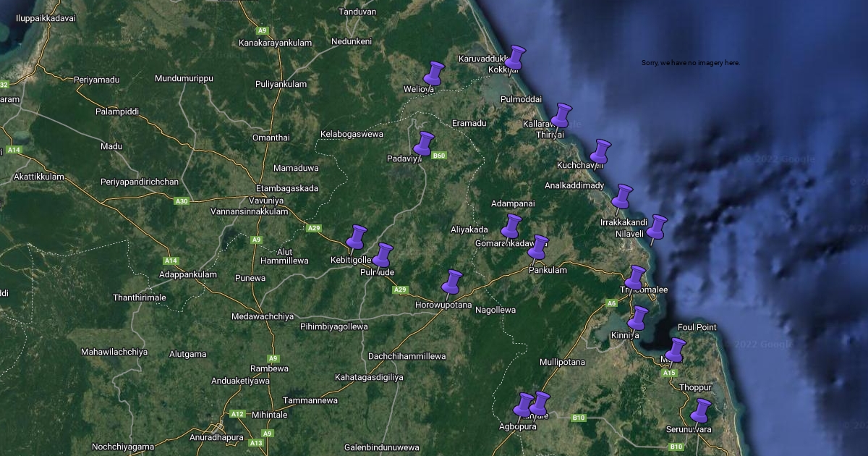Click the pin marking Nilaveli
Viewport: 868px width, 456px height.
click(x=657, y=227)
